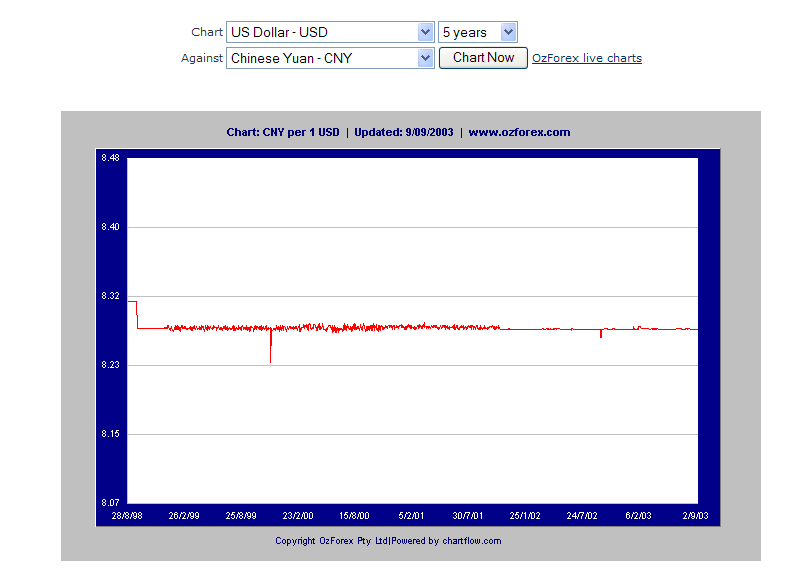Image resolution: width=808 pixels, height=580 pixels.
Task: Click the 'Against' label beside the CNY selector
Action: pos(201,58)
